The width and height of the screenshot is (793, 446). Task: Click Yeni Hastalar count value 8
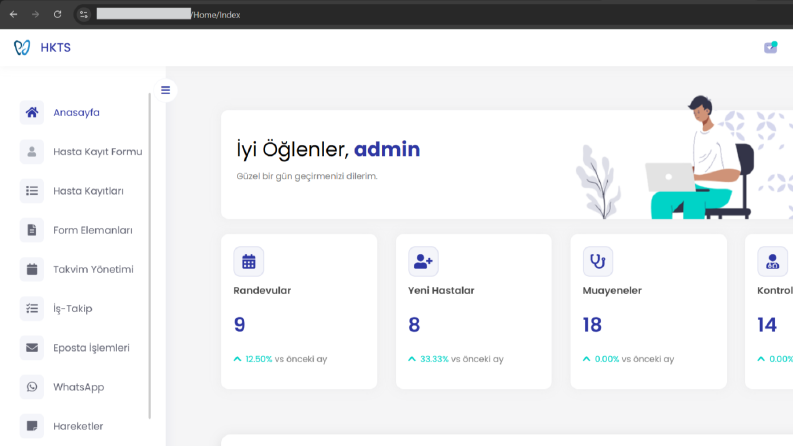[414, 325]
